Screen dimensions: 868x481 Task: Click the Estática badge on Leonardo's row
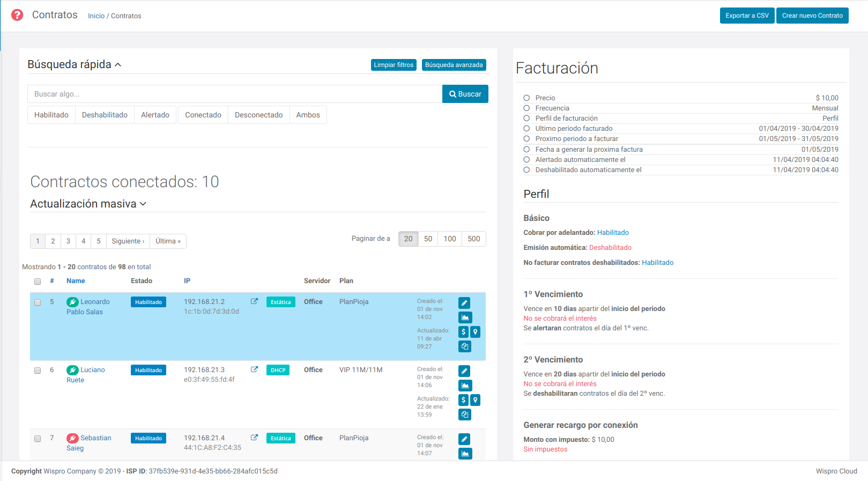click(281, 302)
